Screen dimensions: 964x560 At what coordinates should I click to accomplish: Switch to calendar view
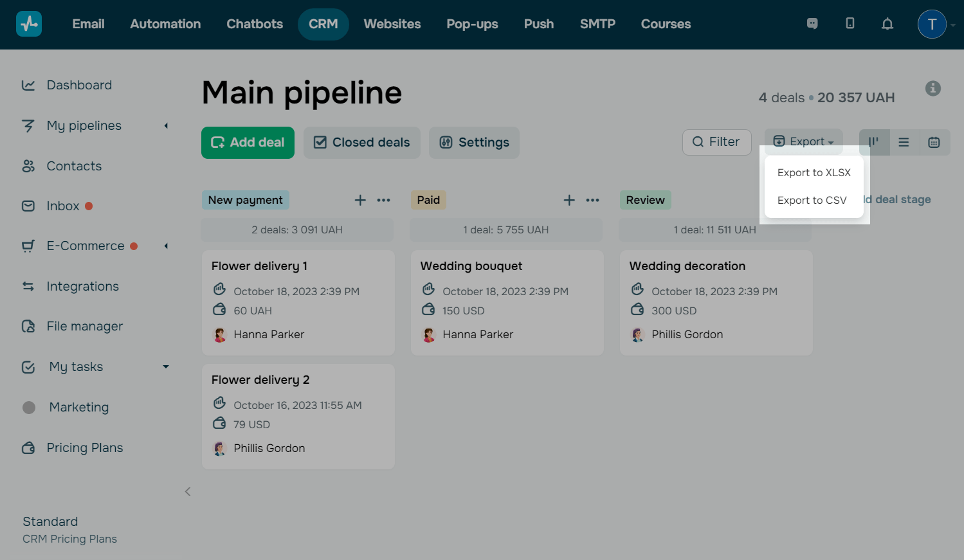click(x=934, y=142)
